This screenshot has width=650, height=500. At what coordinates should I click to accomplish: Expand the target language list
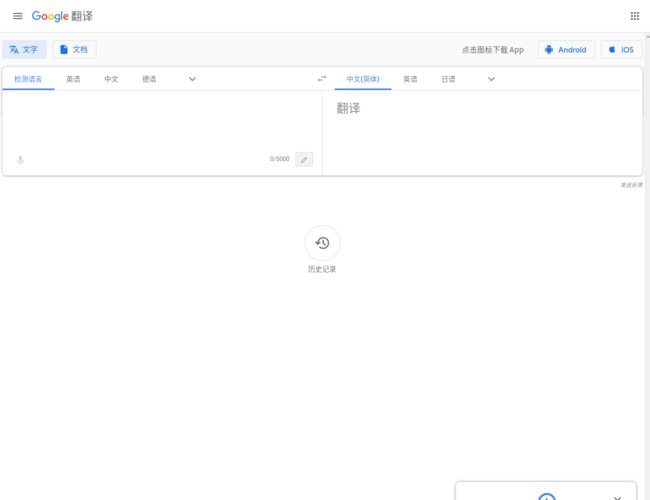(x=491, y=79)
